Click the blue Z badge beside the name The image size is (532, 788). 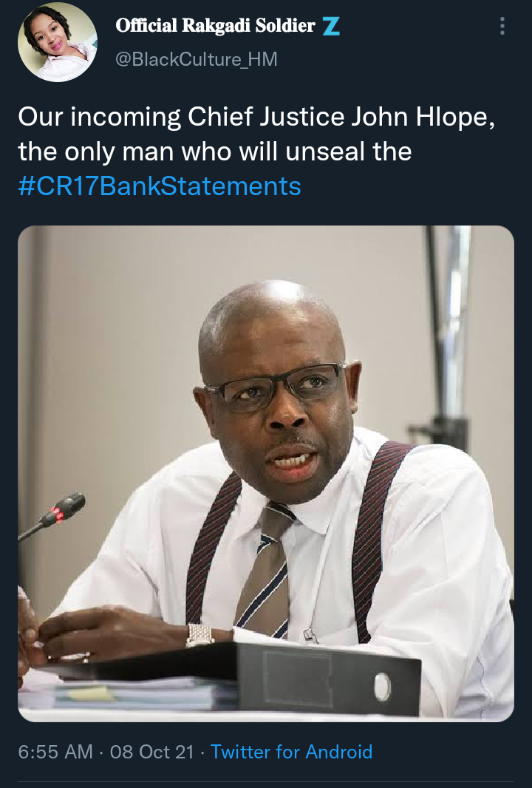coord(331,26)
